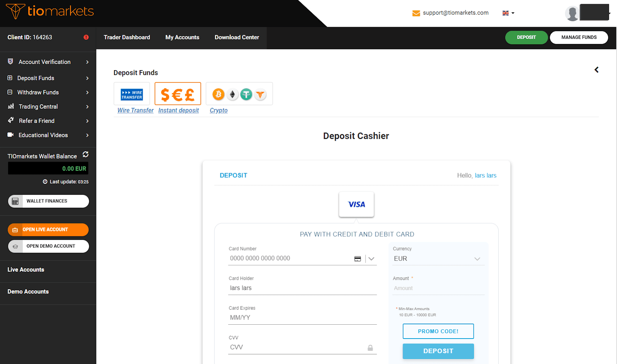617x364 pixels.
Task: Click the green DEPOSIT button in the header
Action: pos(526,37)
